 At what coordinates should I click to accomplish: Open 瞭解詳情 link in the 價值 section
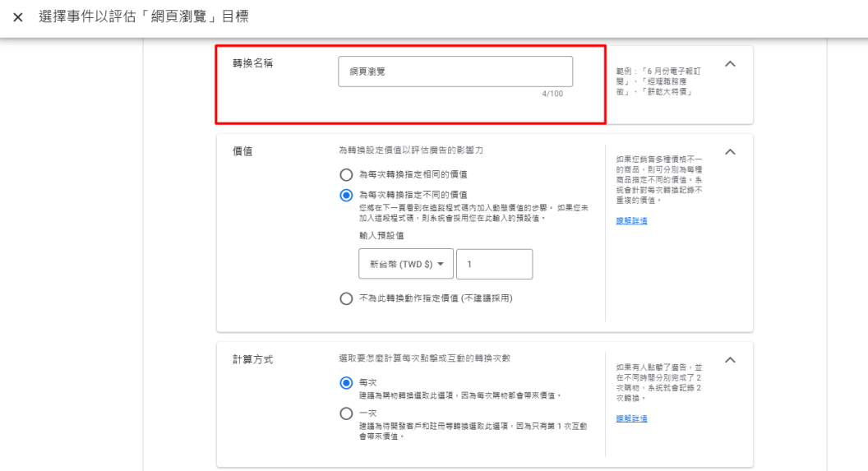(x=631, y=220)
